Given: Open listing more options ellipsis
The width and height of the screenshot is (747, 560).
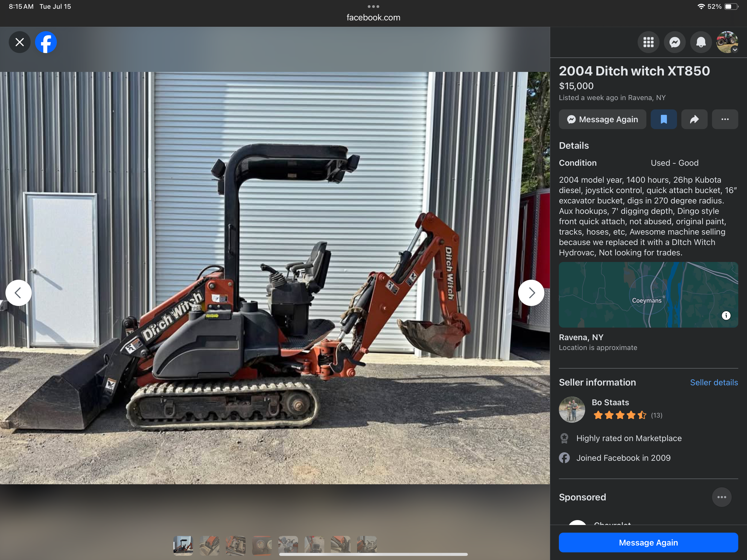Looking at the screenshot, I should [x=725, y=119].
